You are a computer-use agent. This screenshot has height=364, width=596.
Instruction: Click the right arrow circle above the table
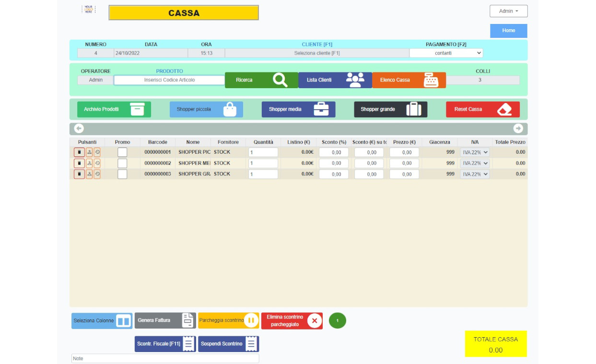click(518, 128)
